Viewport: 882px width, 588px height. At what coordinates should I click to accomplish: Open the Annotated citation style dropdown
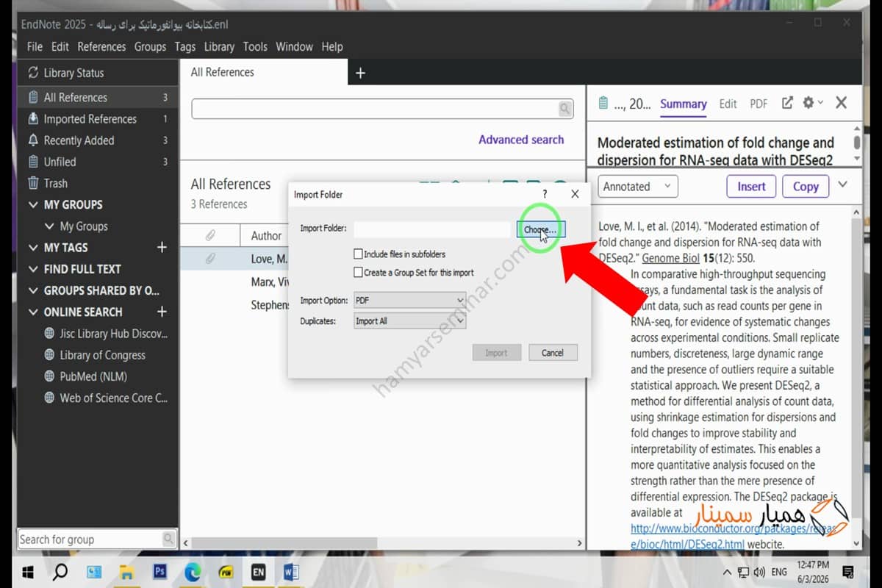tap(637, 186)
